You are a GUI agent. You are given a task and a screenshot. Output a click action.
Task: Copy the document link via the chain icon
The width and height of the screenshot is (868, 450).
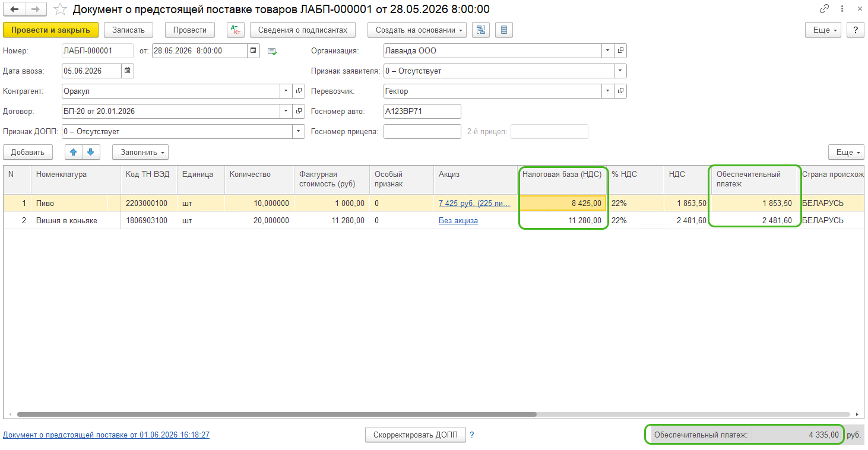click(824, 9)
